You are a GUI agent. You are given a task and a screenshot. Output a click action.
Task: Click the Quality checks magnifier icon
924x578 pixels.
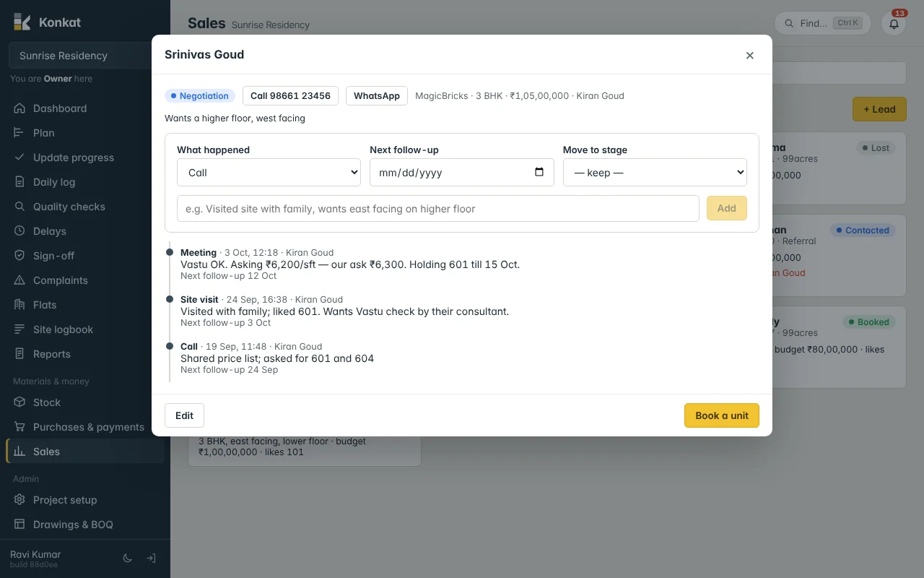19,207
